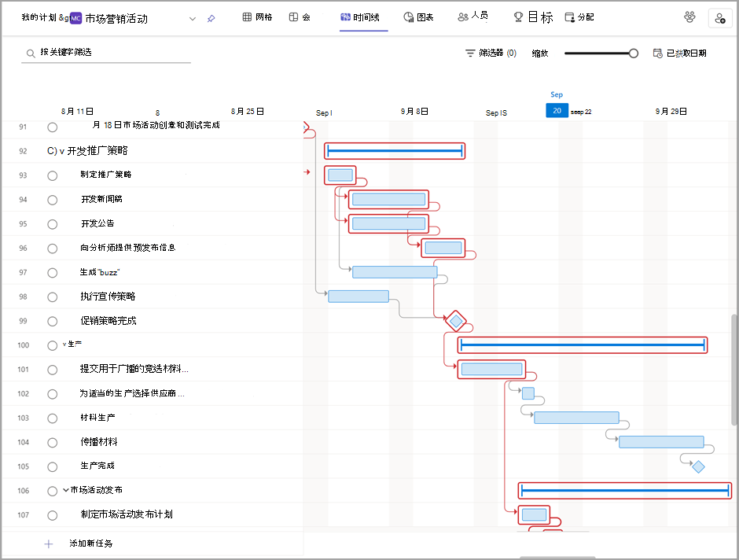Screen dimensions: 739x560
Task: Open the 人员 people tab
Action: 472,17
